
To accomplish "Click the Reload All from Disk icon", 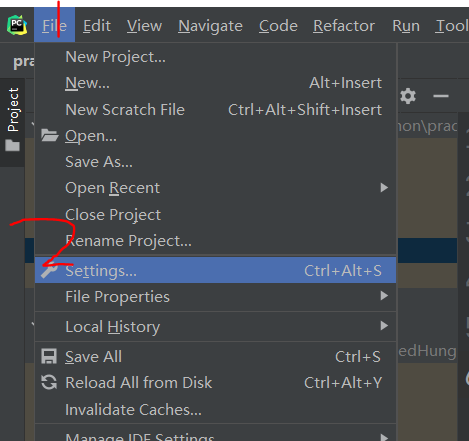I will coord(49,382).
